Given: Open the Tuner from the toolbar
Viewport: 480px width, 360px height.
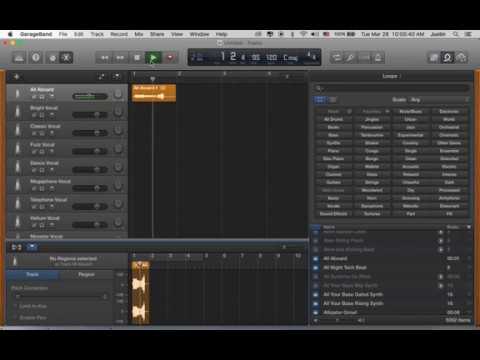Looking at the screenshot, I should (350, 58).
